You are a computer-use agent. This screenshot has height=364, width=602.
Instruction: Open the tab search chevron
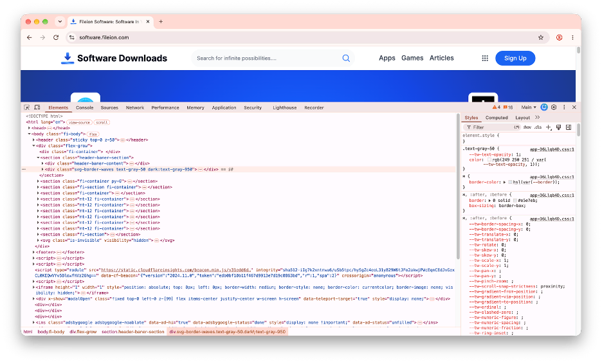click(60, 21)
